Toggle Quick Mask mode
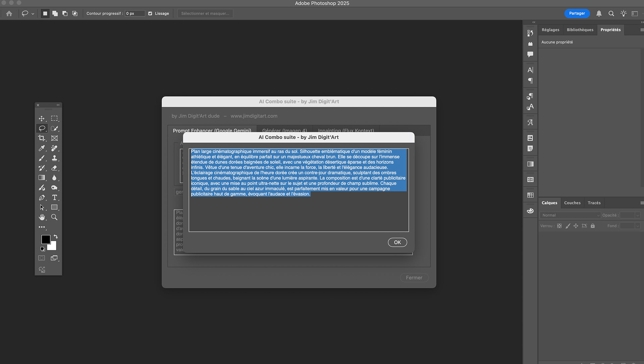This screenshot has height=364, width=644. point(42,258)
